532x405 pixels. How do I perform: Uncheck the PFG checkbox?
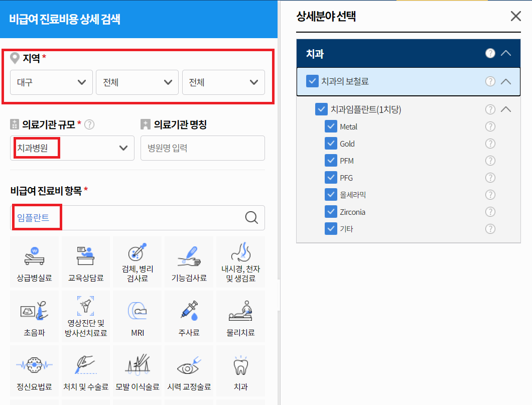tap(331, 178)
